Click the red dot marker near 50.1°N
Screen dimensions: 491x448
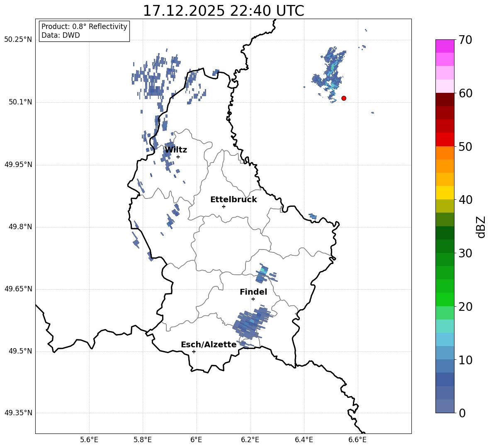pyautogui.click(x=343, y=98)
